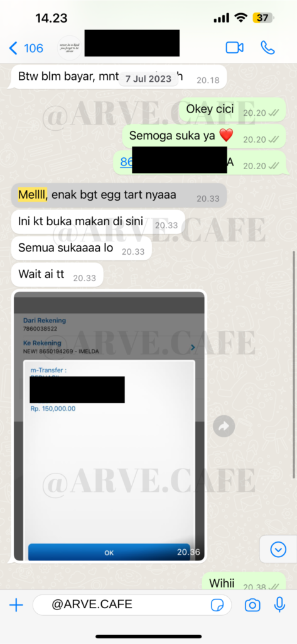Tap the blue account number link
This screenshot has height=644, width=297.
click(x=126, y=162)
